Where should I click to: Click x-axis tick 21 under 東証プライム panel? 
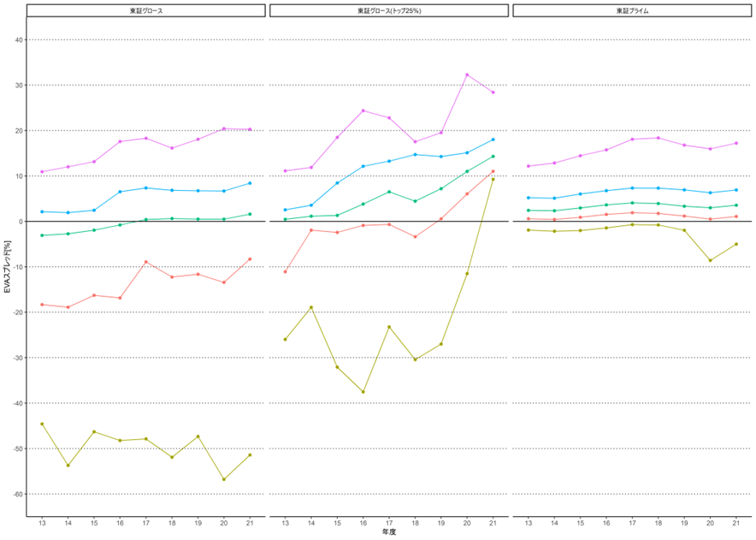pos(735,523)
